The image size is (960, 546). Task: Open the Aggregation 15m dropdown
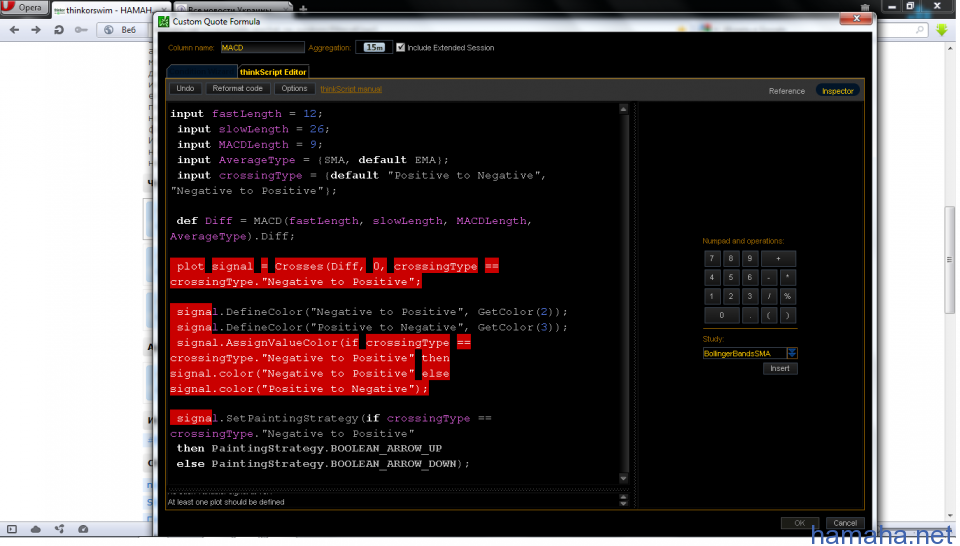tap(373, 47)
